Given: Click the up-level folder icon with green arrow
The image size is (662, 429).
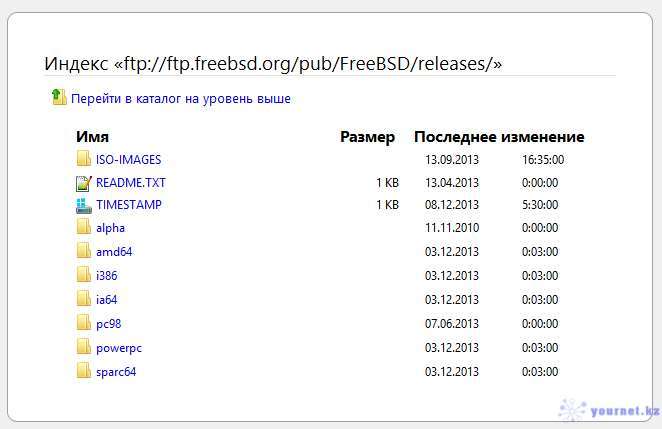Looking at the screenshot, I should [x=59, y=97].
